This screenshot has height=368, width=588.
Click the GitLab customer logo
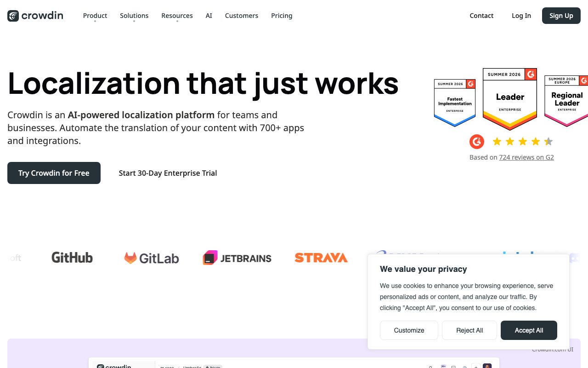(152, 258)
